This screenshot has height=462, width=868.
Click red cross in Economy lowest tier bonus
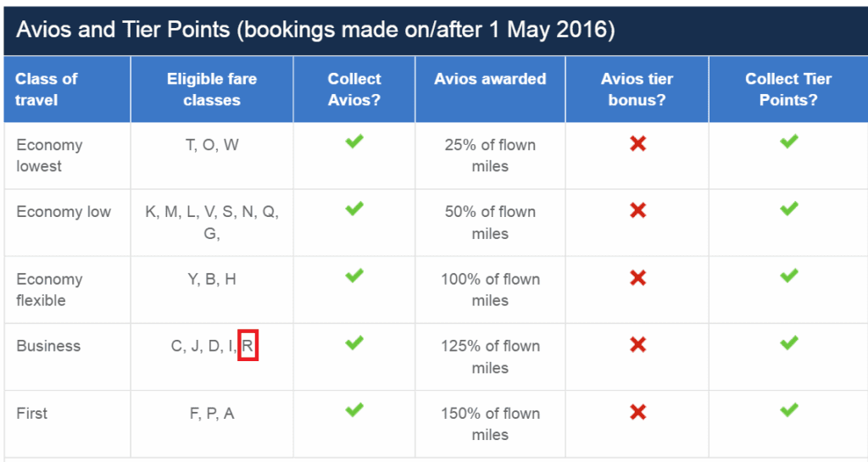tap(637, 144)
